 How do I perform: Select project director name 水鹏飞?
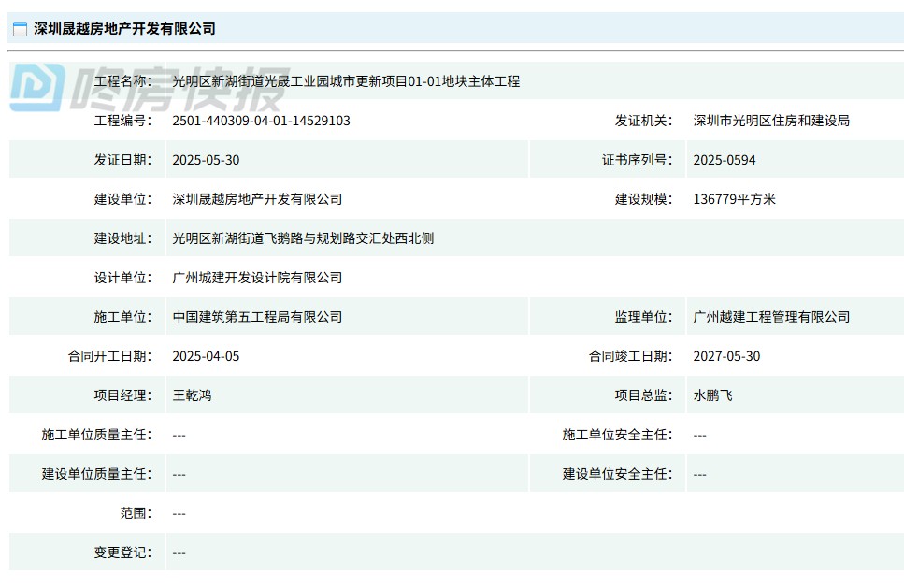[712, 395]
